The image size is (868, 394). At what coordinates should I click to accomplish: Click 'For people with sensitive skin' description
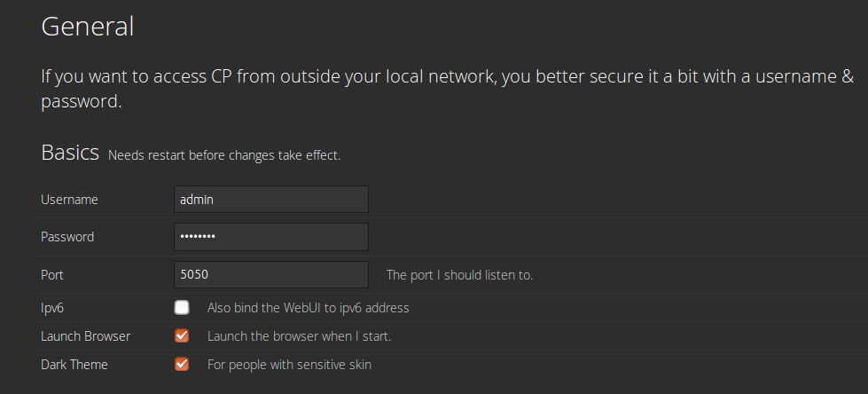pyautogui.click(x=290, y=365)
